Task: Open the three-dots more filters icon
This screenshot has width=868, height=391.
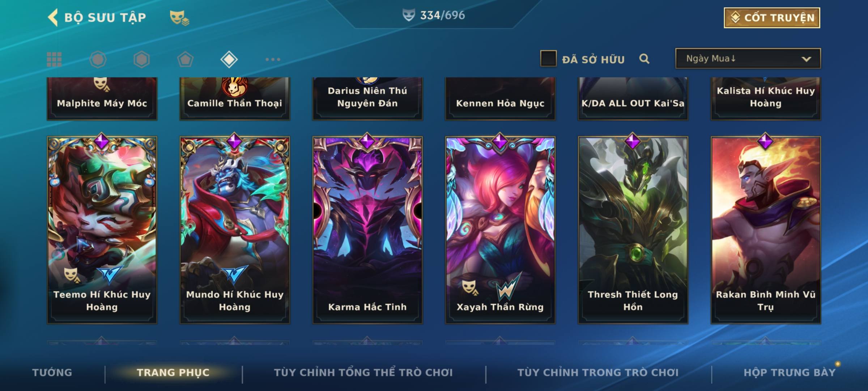Action: 273,59
